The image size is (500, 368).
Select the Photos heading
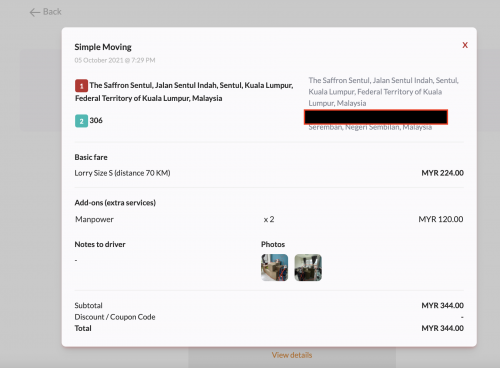(273, 244)
